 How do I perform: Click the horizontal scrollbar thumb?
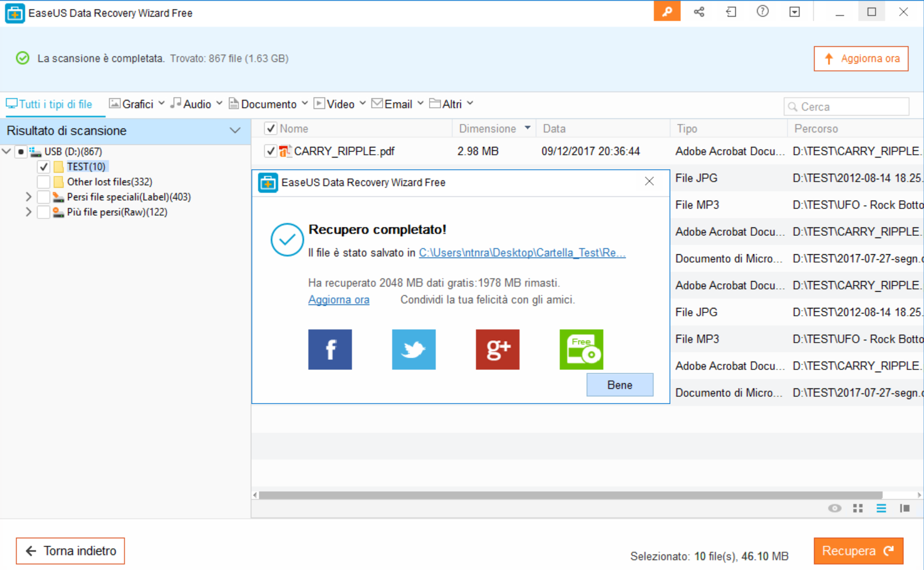pos(570,495)
